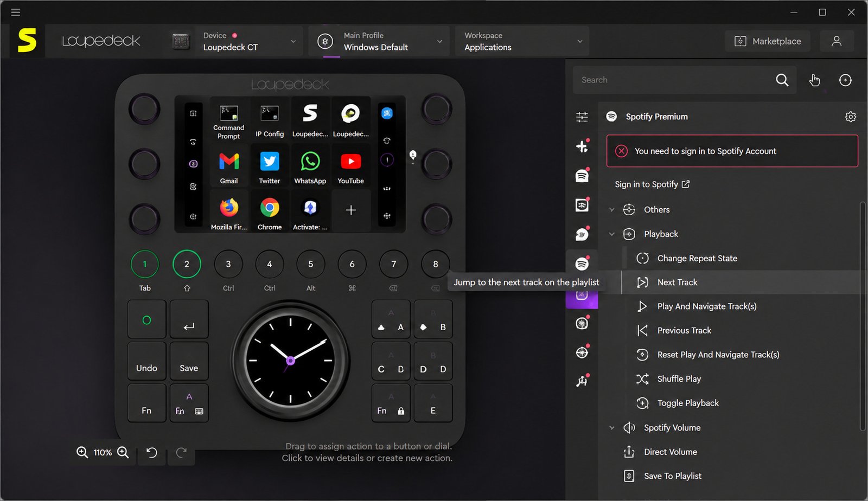868x501 pixels.
Task: Click the Loupedeck S logo
Action: point(27,41)
